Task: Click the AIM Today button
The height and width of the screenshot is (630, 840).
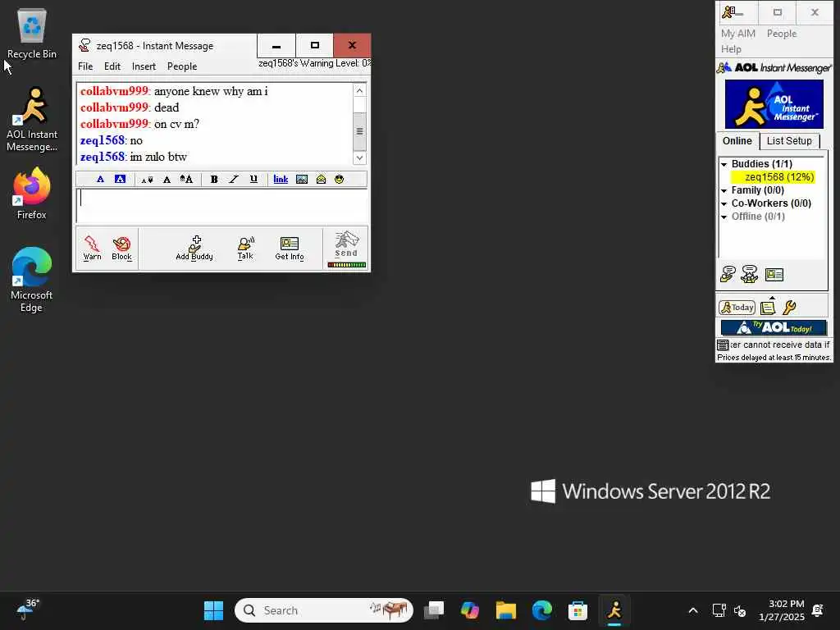Action: (737, 308)
